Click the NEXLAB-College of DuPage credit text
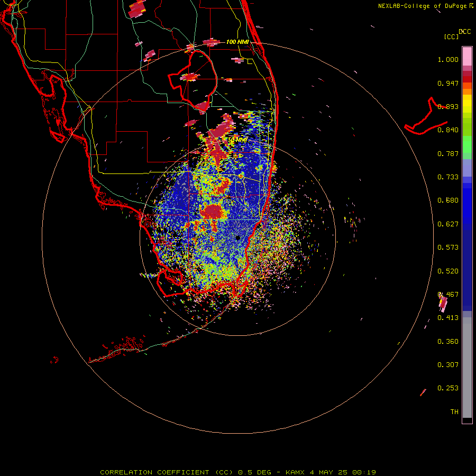Viewport: 476px width, 476px height. pos(422,6)
